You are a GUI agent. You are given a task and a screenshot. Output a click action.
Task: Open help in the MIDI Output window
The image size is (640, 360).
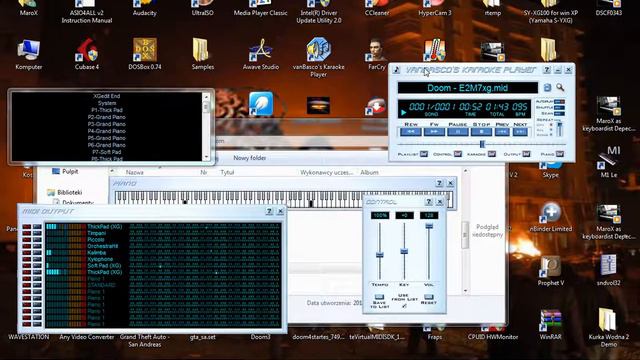(269, 211)
